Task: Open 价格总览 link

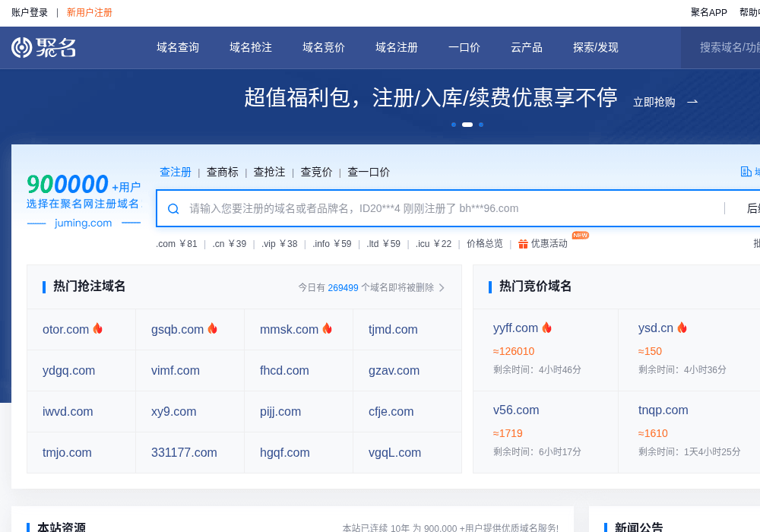Action: (485, 244)
